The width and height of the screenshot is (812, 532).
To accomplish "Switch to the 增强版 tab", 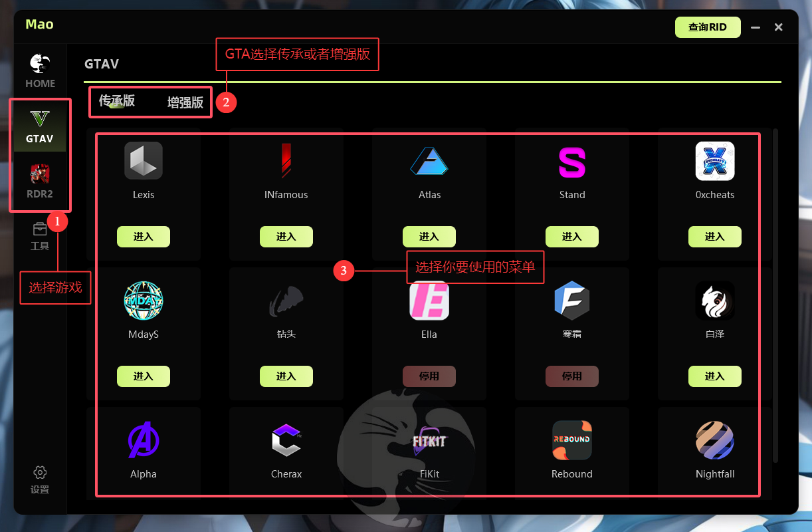I will pos(185,102).
